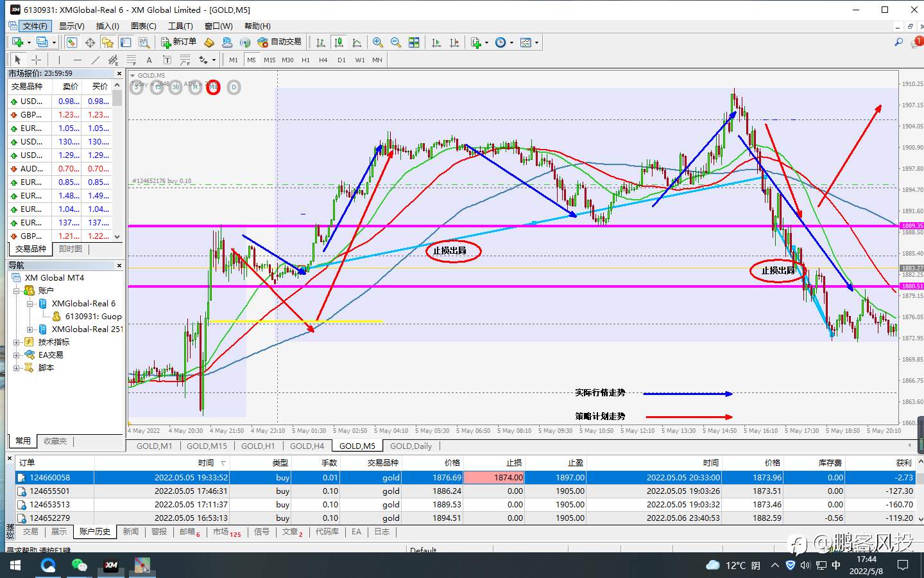Toggle the M15 timeframe button
This screenshot has width=924, height=578.
(269, 60)
